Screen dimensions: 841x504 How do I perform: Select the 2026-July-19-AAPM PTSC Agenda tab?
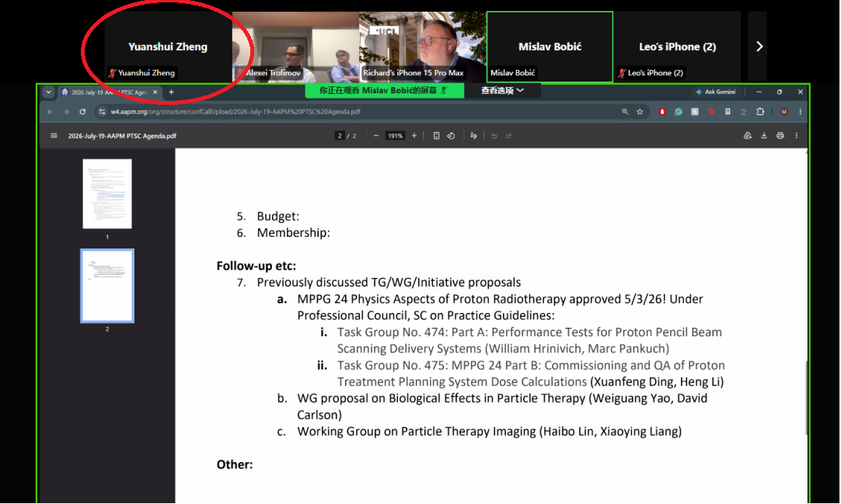click(x=109, y=92)
